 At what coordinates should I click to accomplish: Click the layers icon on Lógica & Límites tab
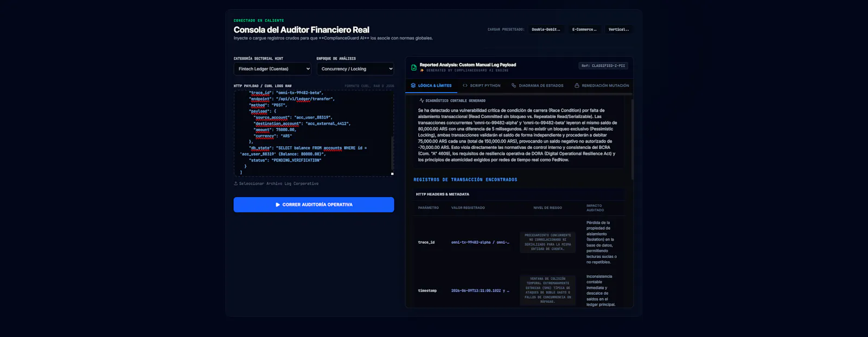tap(413, 86)
